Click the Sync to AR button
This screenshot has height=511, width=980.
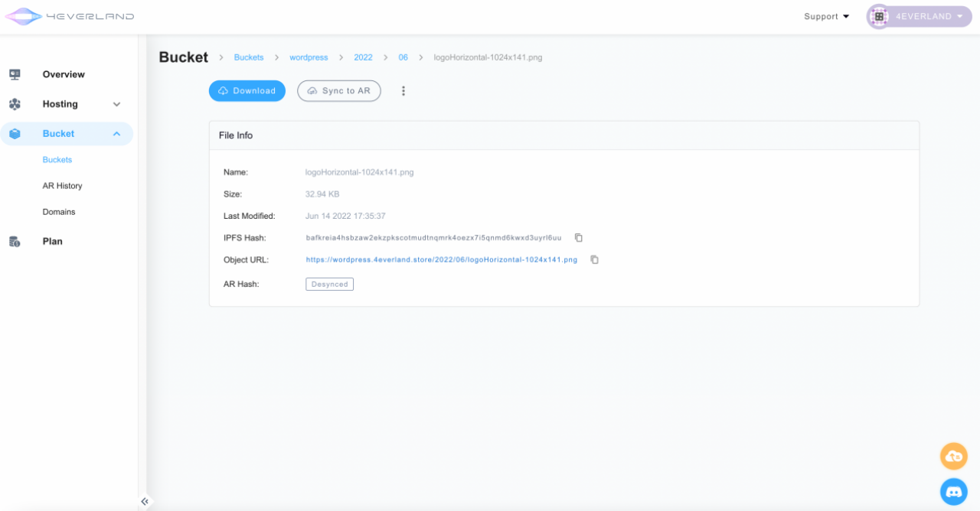(339, 91)
